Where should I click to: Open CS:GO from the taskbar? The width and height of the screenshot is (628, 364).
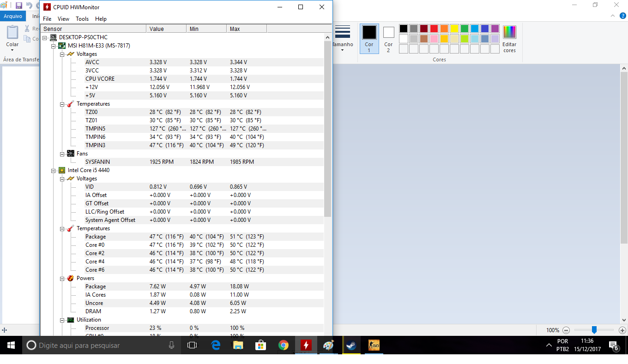374,345
